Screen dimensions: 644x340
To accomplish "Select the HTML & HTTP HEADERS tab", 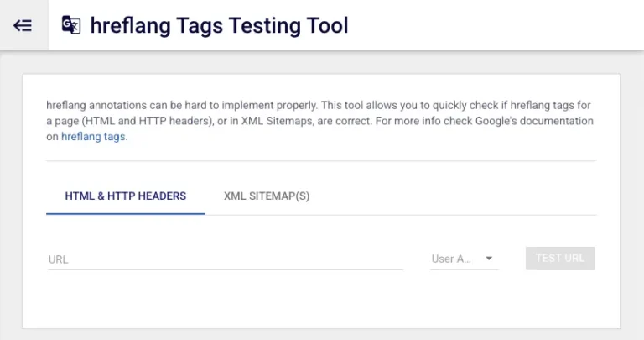I will (125, 196).
